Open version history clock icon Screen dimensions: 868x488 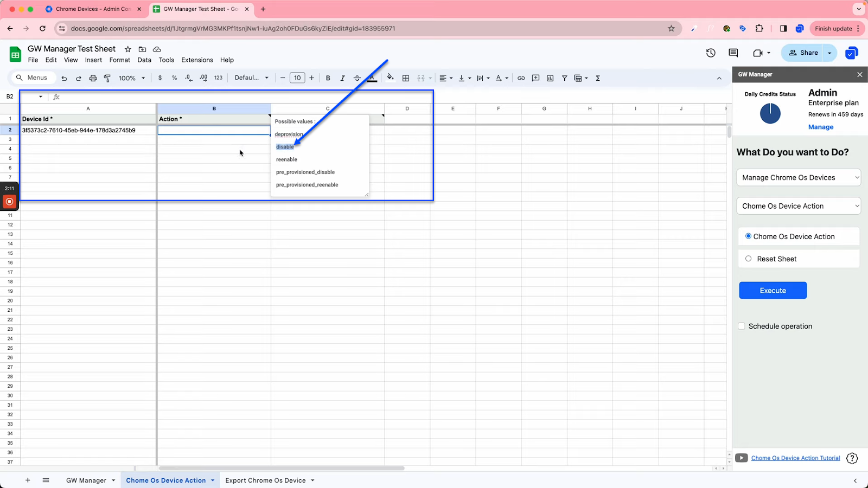pos(711,53)
